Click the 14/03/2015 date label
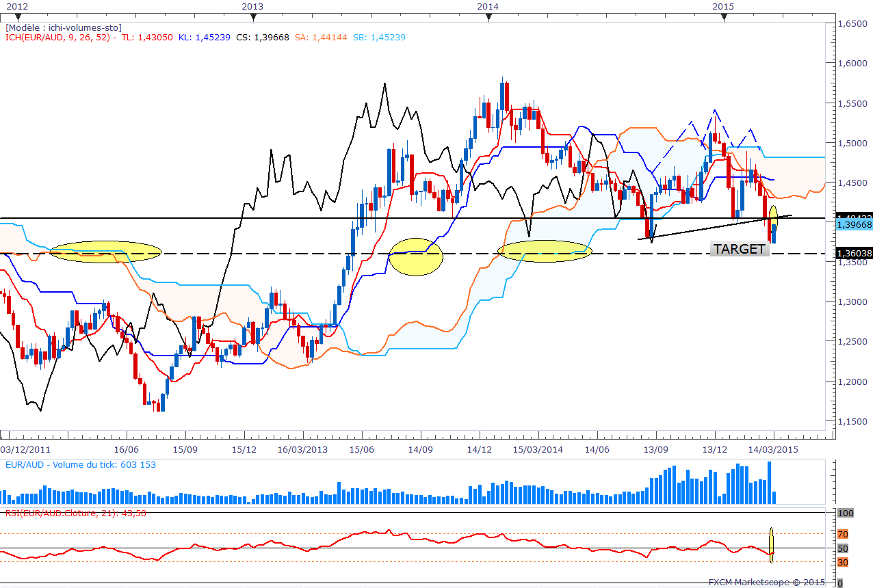The image size is (875, 588). pyautogui.click(x=773, y=450)
